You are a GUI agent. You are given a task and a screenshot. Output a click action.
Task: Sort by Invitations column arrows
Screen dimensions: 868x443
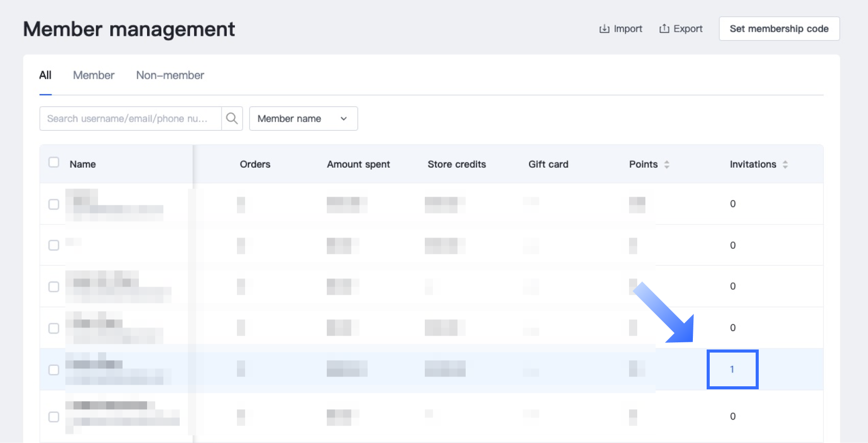[x=785, y=165]
